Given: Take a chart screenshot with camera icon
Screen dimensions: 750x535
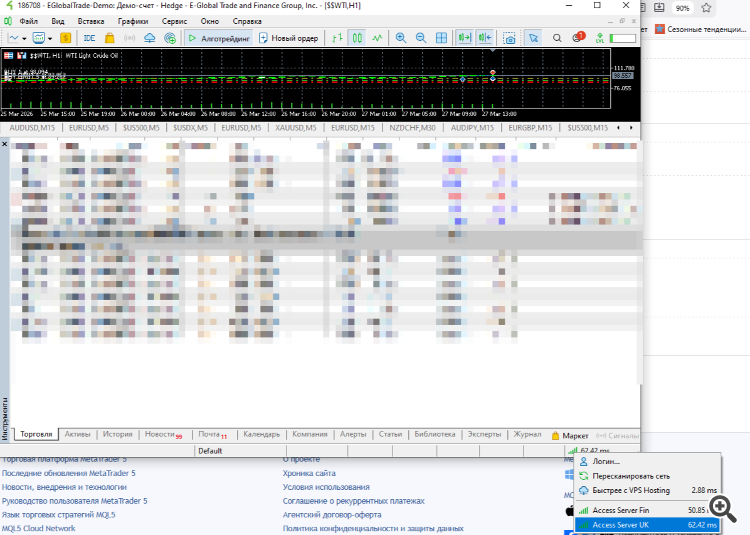Looking at the screenshot, I should click(509, 38).
